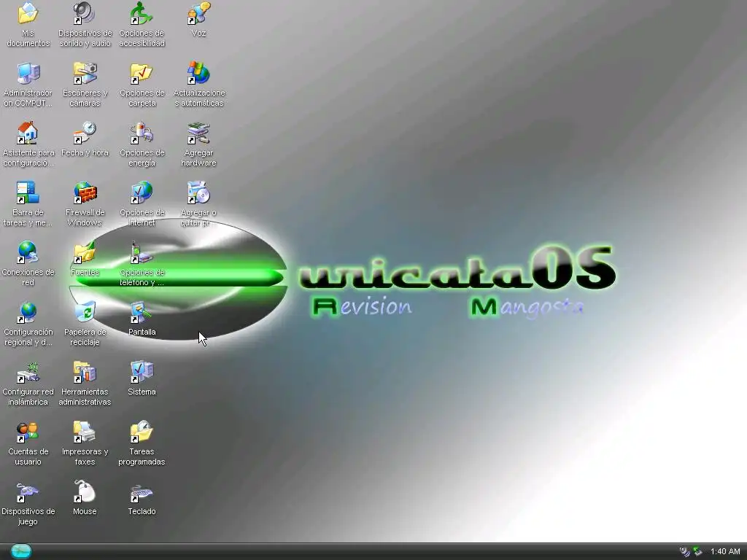The image size is (747, 560).
Task: Open the Administrador on COMPUT... icon
Action: (x=28, y=74)
